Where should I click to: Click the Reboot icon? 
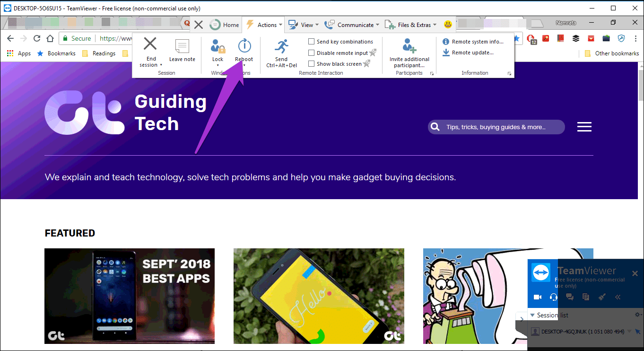tap(244, 46)
